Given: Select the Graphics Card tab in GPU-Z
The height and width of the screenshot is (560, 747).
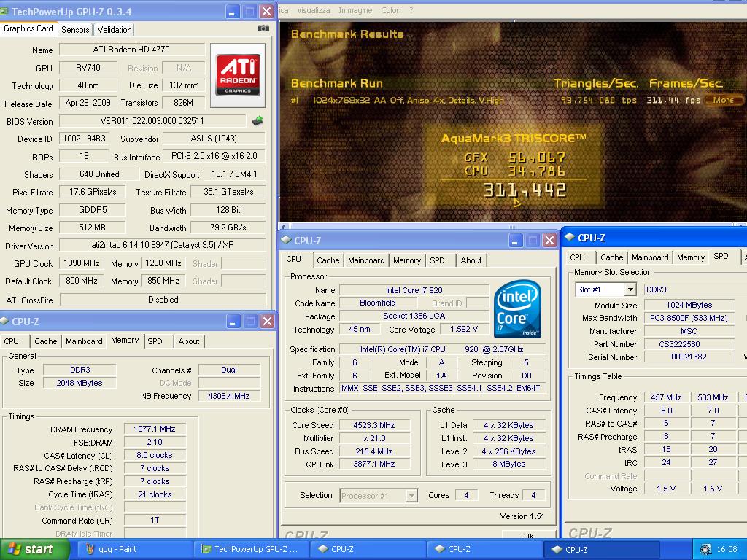Looking at the screenshot, I should pos(28,28).
